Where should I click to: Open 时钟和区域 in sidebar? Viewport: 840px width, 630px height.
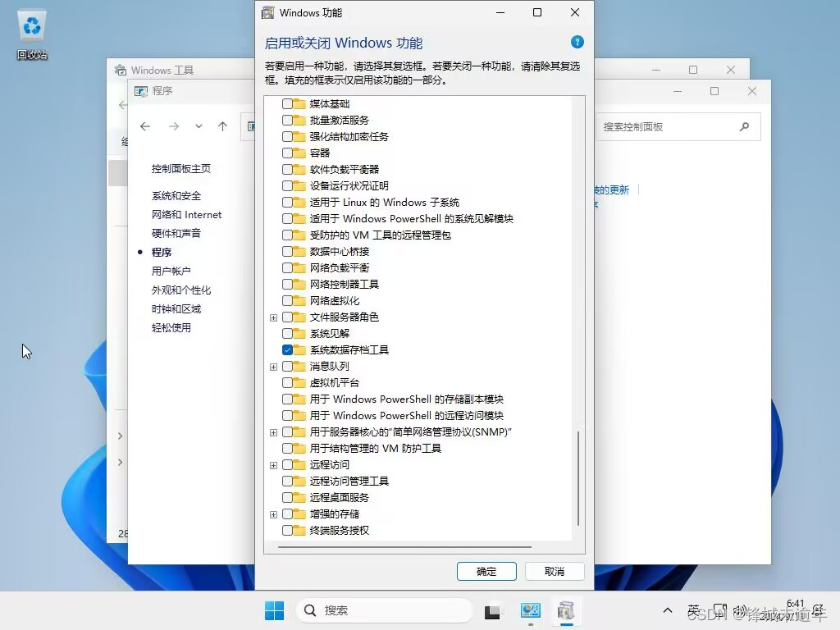[x=176, y=309]
